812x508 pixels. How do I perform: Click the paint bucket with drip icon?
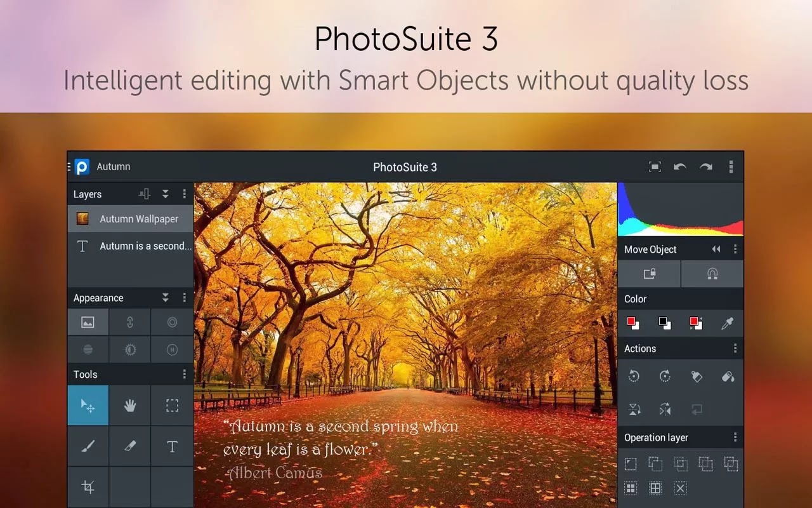point(728,377)
